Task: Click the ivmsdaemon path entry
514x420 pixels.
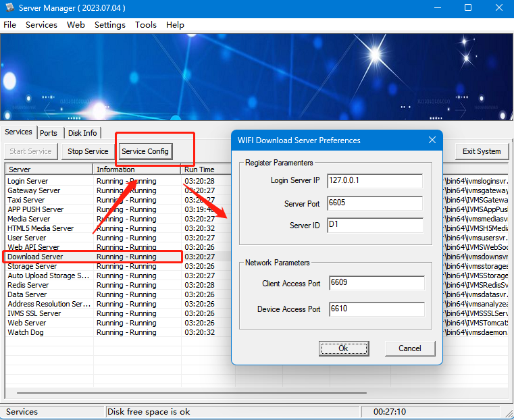Action: (x=476, y=332)
